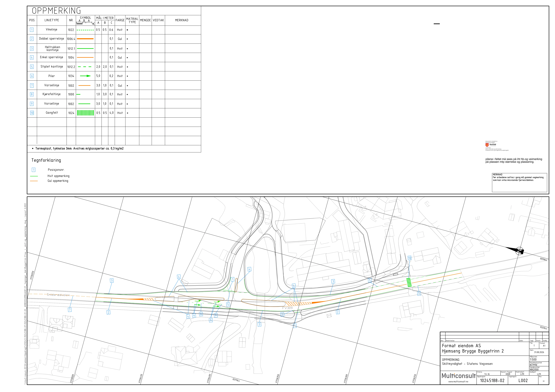Screen dimensions: 555x392
Task: Click line number 1034 in the table
Action: coord(71,76)
